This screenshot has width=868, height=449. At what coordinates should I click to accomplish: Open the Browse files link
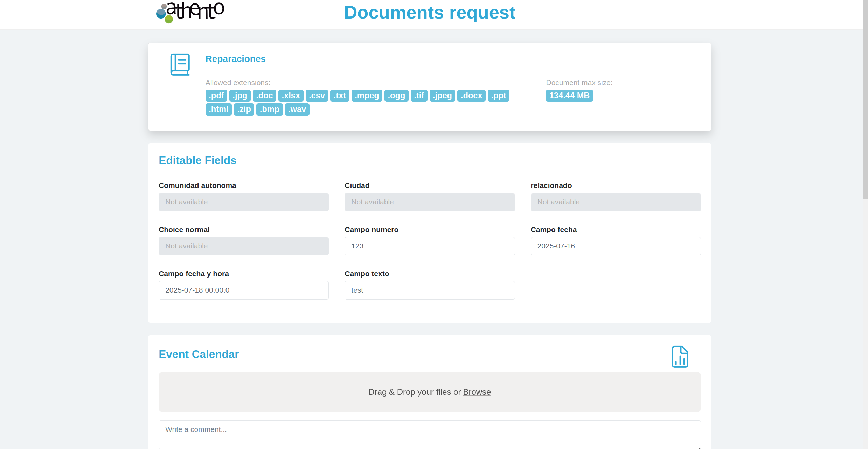point(477,392)
